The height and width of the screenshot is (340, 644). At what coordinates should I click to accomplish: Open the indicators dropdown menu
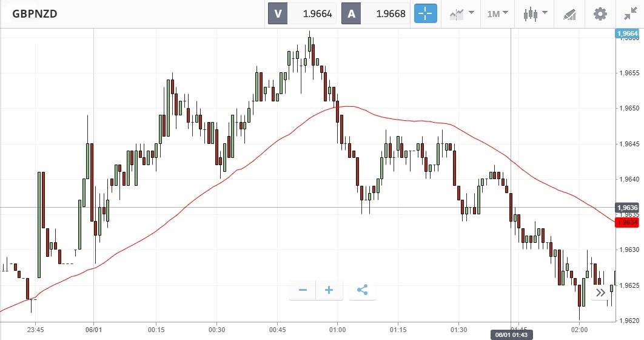(461, 13)
